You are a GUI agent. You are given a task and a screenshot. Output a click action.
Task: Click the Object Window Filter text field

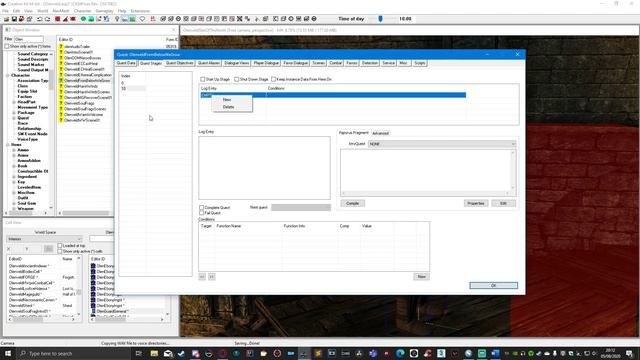(x=29, y=39)
